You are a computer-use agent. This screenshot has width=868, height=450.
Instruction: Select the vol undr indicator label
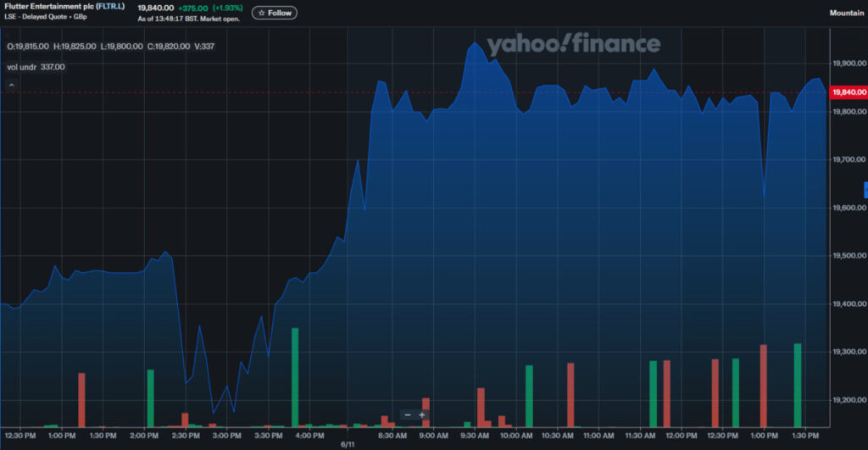pos(36,66)
